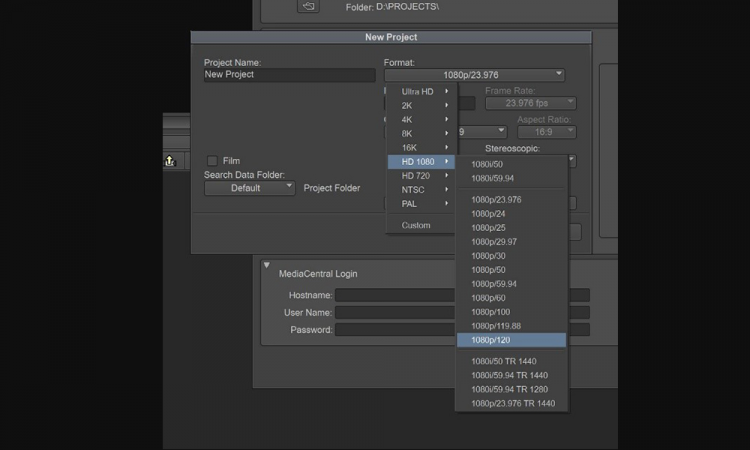Enable the Film checkbox
750x450 pixels.
tap(212, 161)
